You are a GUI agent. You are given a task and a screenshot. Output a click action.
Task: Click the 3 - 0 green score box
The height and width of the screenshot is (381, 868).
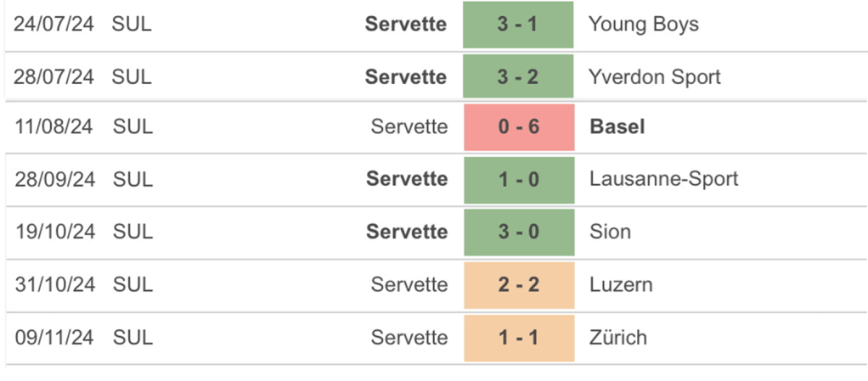(518, 232)
